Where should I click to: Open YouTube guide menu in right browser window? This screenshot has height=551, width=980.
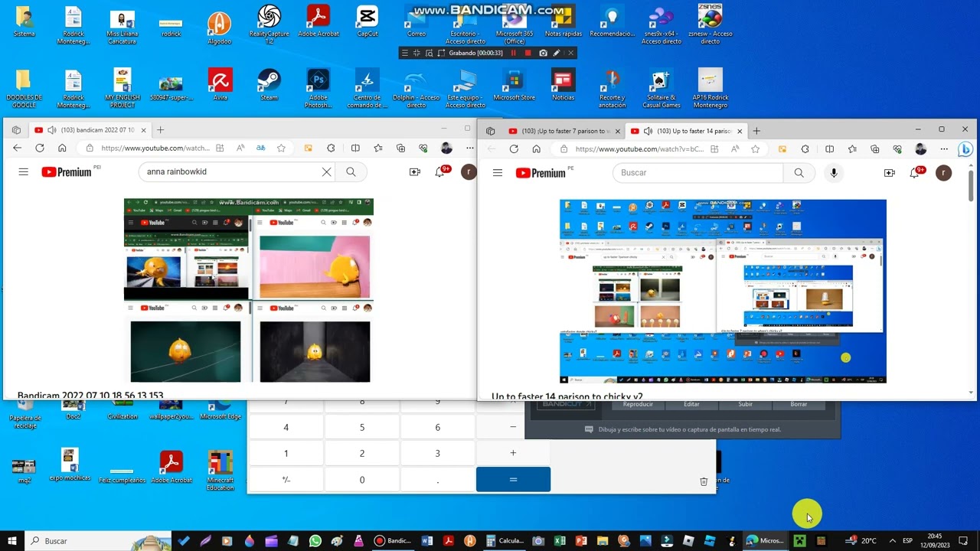point(498,173)
